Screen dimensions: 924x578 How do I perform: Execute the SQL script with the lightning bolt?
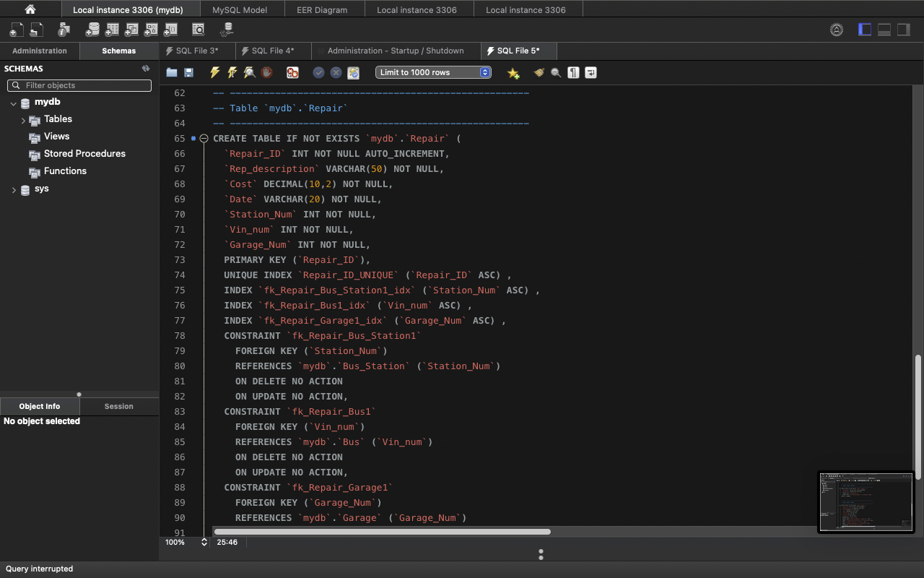coord(214,72)
